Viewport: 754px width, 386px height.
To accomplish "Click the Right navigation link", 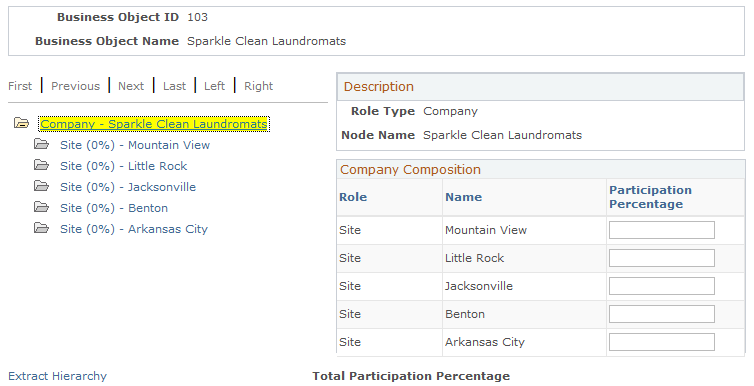I will pyautogui.click(x=258, y=86).
